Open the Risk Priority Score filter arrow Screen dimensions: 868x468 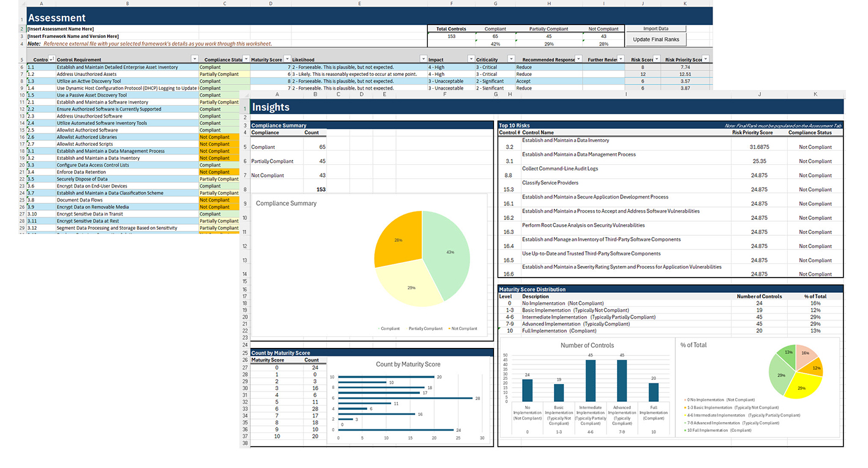706,59
